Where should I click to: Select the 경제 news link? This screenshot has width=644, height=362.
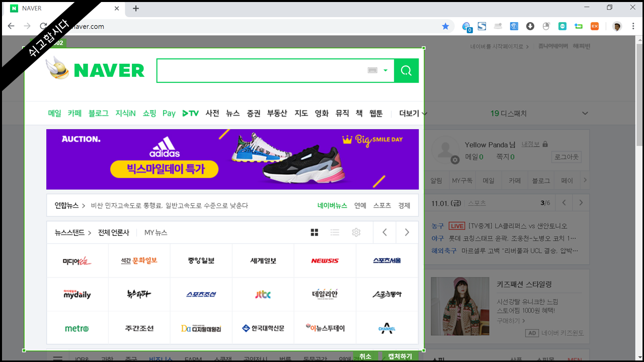coord(404,205)
